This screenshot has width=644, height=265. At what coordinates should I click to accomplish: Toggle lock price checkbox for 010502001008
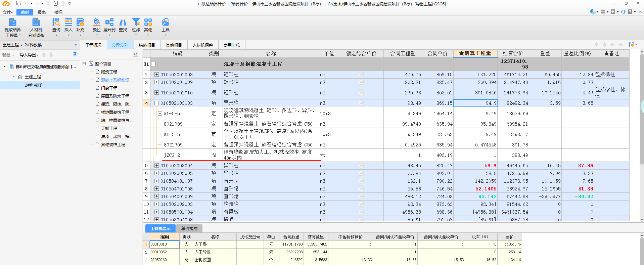(361, 75)
